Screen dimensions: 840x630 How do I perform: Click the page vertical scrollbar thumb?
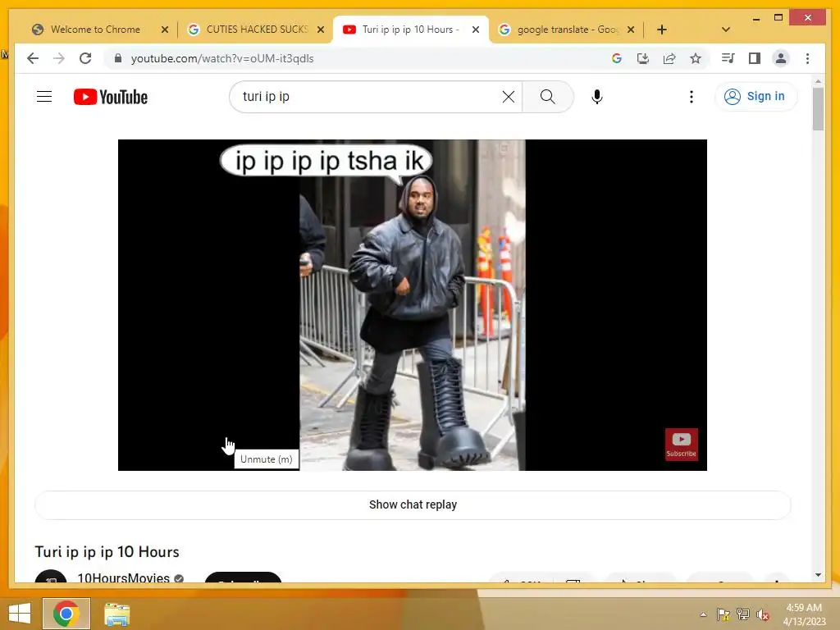(818, 109)
